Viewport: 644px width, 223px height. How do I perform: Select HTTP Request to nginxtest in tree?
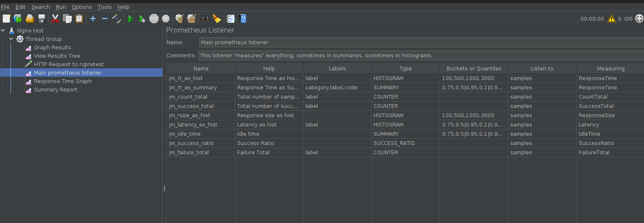[69, 64]
